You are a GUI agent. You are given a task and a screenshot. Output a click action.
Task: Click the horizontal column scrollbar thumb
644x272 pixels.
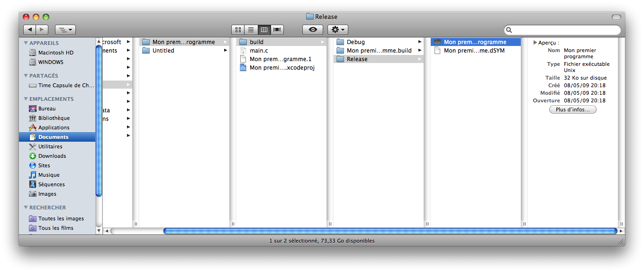coord(390,231)
